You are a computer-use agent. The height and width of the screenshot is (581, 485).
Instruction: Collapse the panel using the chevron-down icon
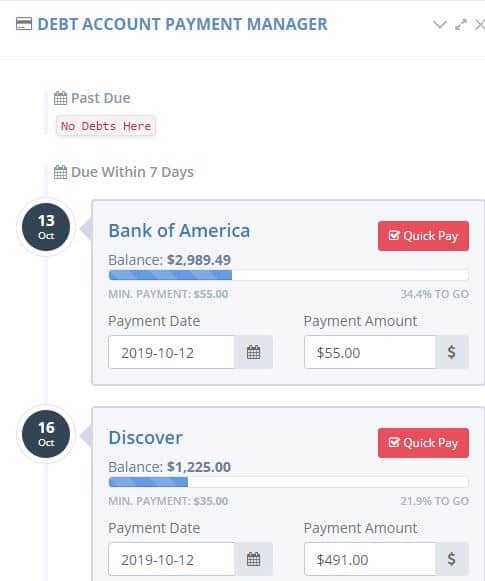pos(439,25)
